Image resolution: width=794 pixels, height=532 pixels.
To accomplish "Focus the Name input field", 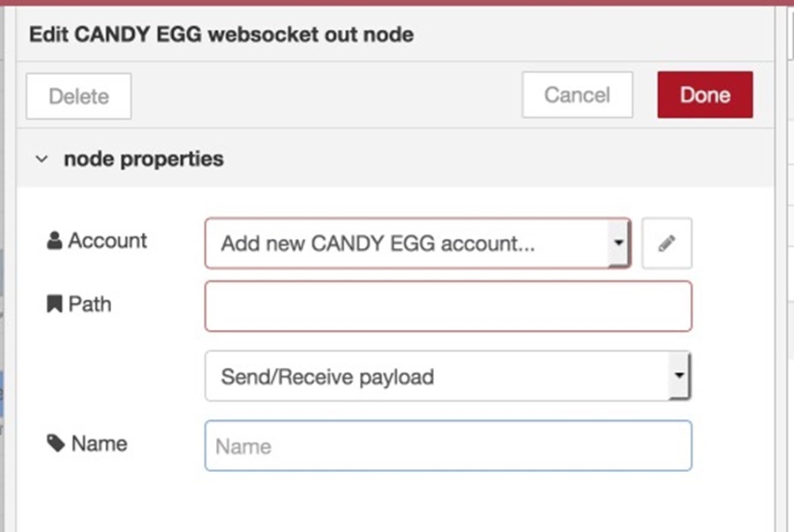I will [x=448, y=446].
